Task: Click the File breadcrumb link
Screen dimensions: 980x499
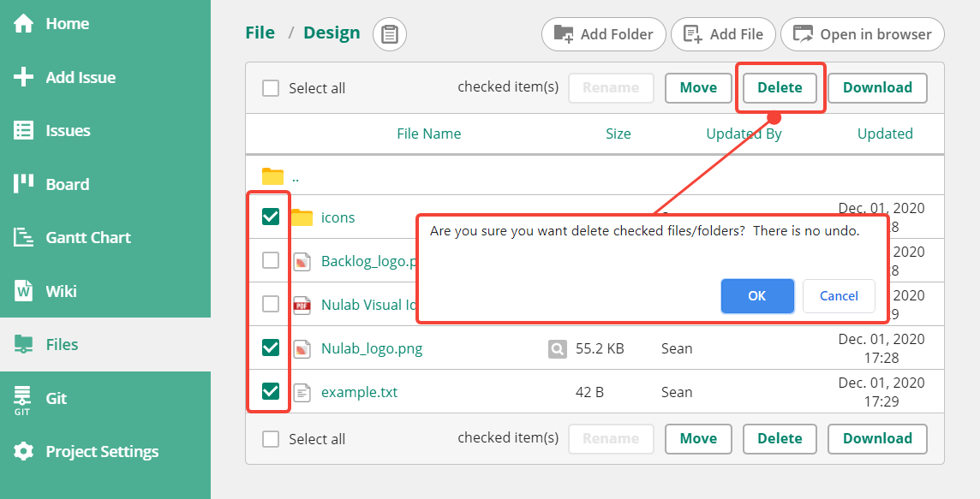Action: 260,33
